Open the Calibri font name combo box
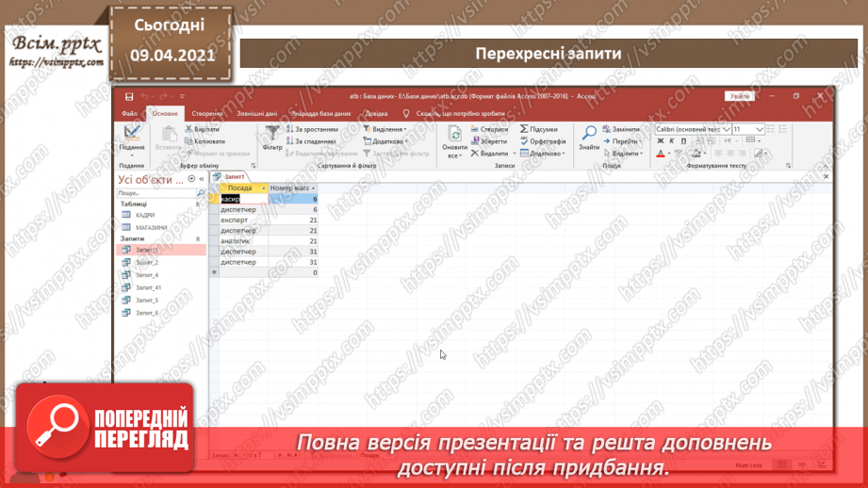Screen dimensions: 868x488 click(x=692, y=129)
